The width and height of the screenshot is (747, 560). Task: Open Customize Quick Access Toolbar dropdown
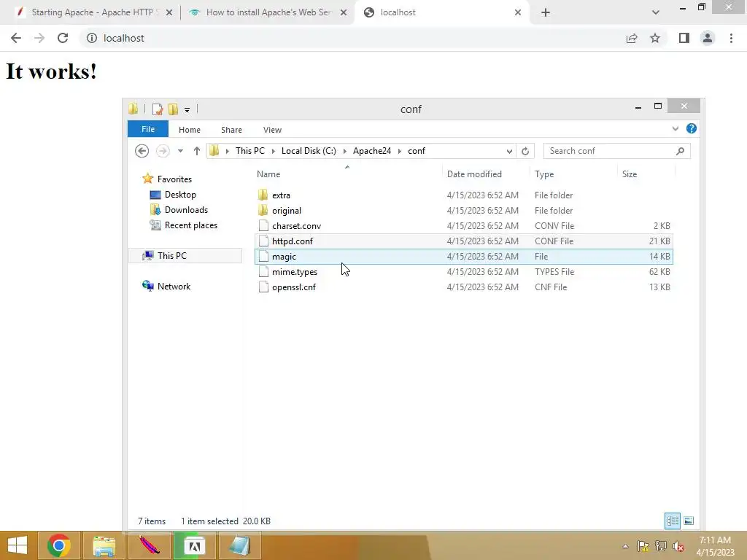coord(187,109)
